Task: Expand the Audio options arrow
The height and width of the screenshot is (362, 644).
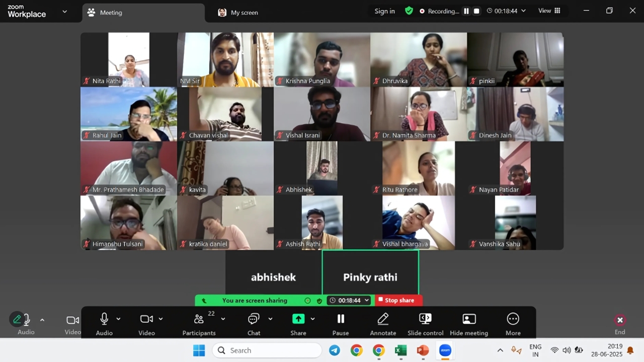Action: click(x=118, y=319)
